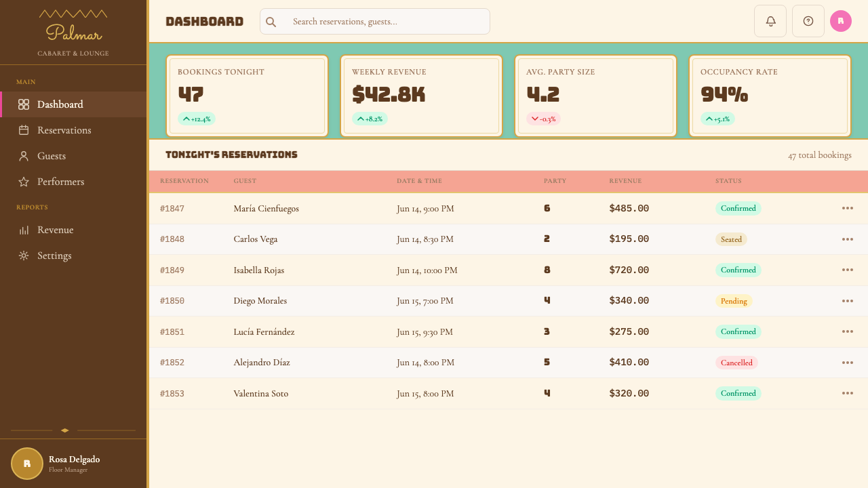Click the Performers star icon
The height and width of the screenshot is (488, 868).
(24, 182)
